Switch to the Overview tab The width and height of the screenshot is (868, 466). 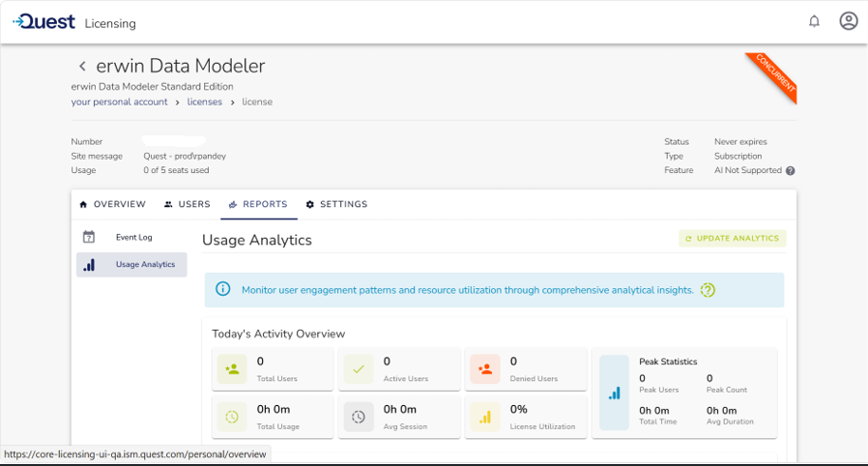pyautogui.click(x=113, y=204)
